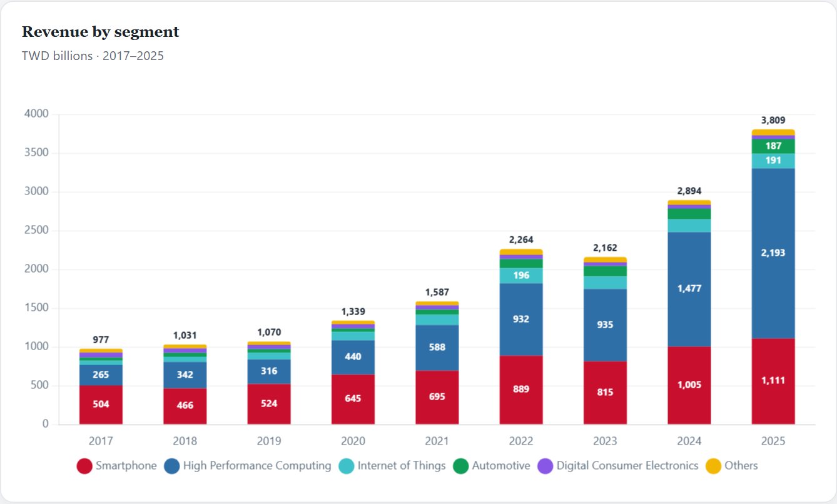Image resolution: width=837 pixels, height=504 pixels.
Task: Select the 2018 HPC segment labeled 342
Action: tap(185, 375)
